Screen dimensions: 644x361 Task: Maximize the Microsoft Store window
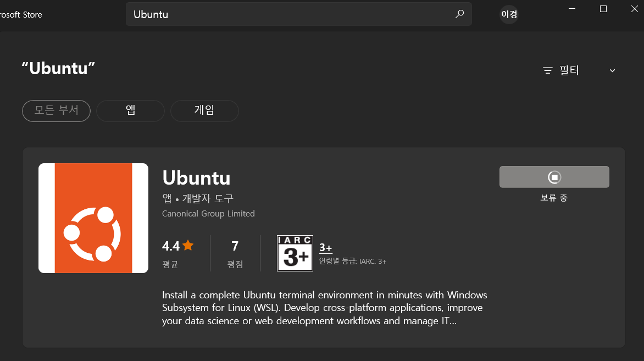pos(603,9)
